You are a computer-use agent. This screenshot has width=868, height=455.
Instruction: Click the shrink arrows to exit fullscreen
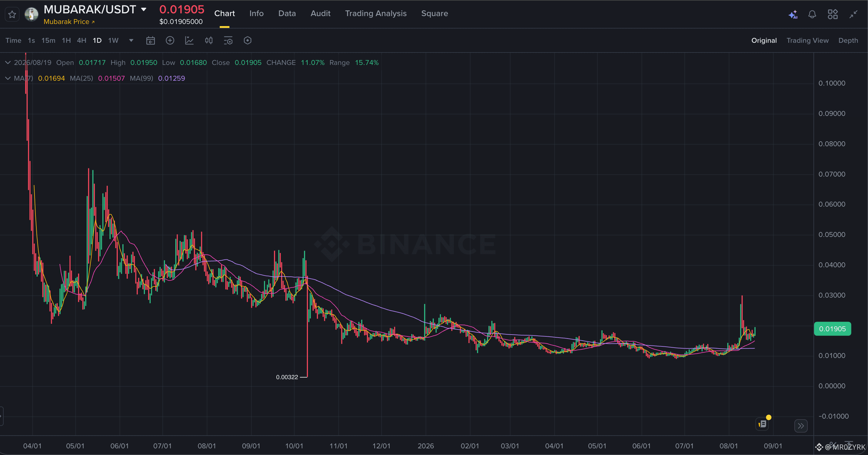tap(853, 14)
